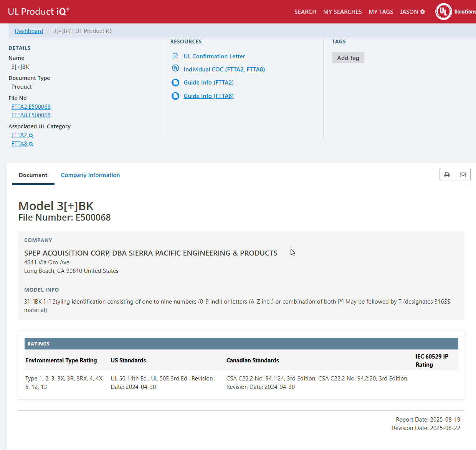Image resolution: width=476 pixels, height=450 pixels.
Task: Return to Dashboard via breadcrumb link
Action: [29, 31]
